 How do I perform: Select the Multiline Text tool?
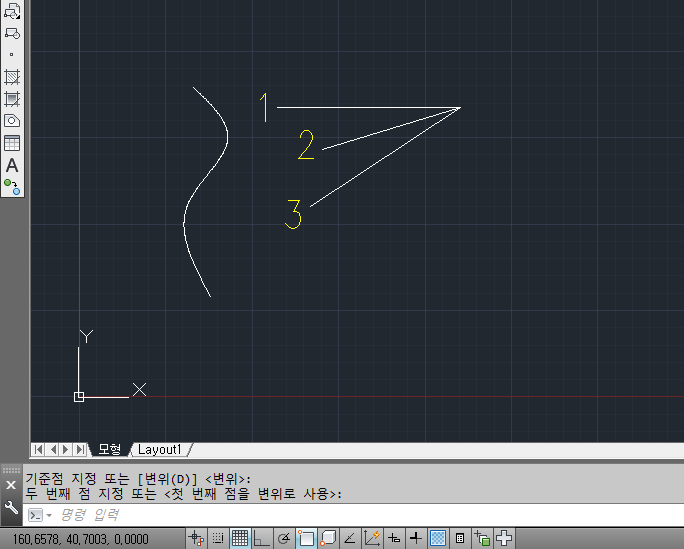[12, 165]
